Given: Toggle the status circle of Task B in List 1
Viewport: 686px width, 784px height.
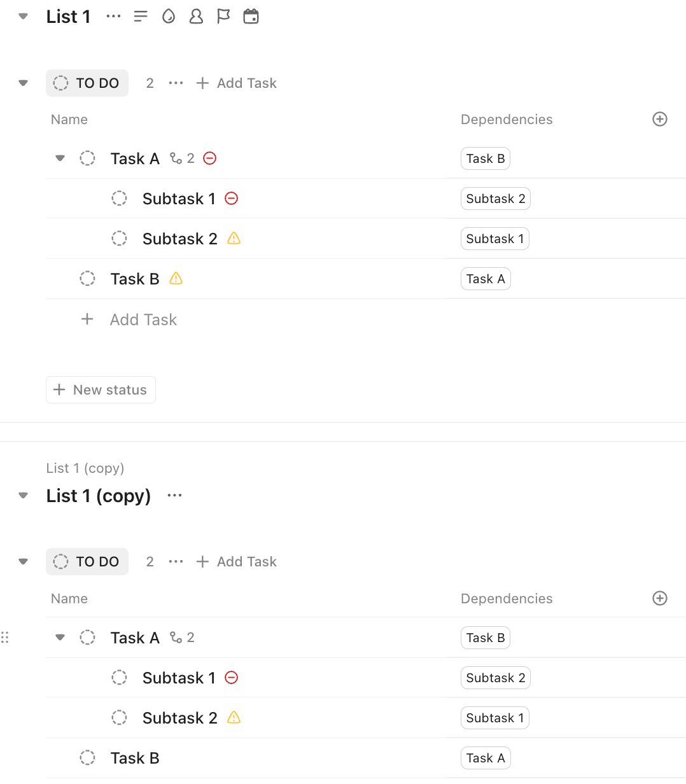Looking at the screenshot, I should pyautogui.click(x=87, y=279).
